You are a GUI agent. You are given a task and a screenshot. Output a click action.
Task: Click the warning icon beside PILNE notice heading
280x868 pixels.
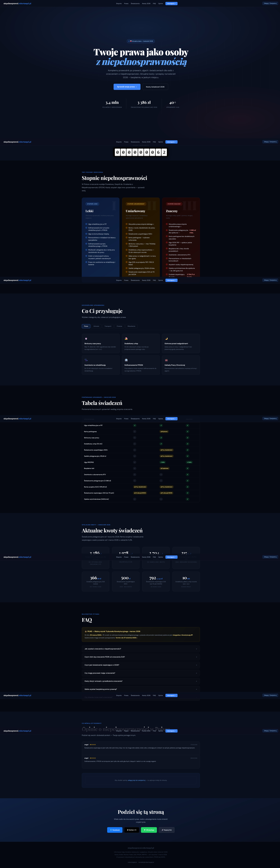(86, 631)
